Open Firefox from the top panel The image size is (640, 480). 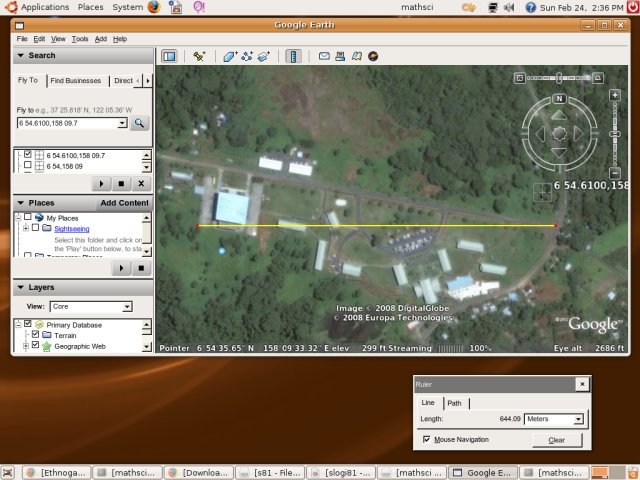(154, 7)
